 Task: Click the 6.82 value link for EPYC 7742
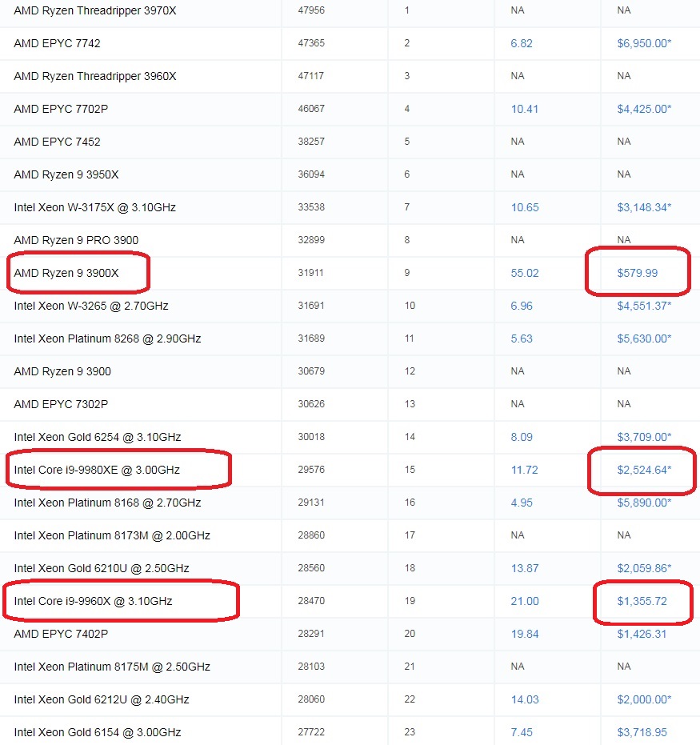click(x=522, y=43)
